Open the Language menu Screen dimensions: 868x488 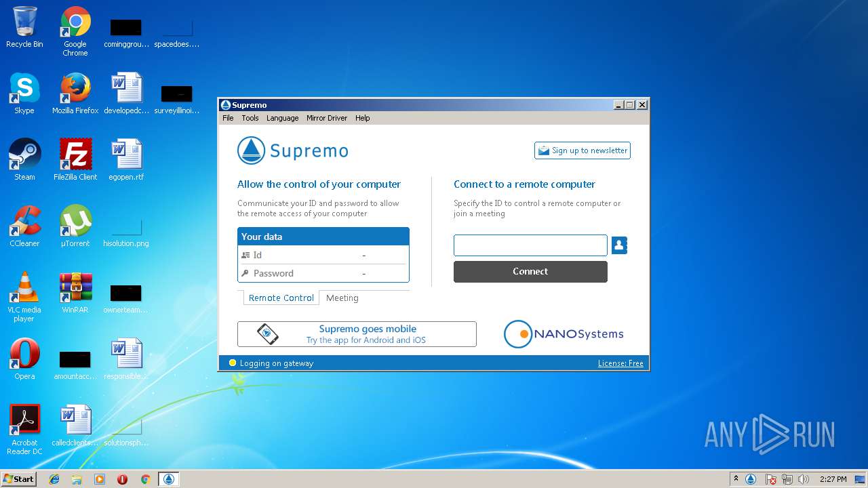[283, 118]
